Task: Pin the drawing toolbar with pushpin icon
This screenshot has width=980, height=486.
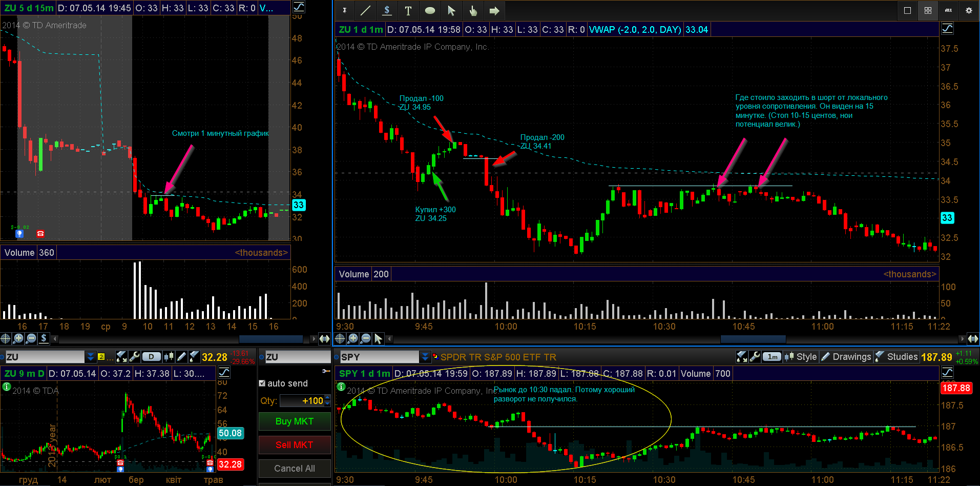Action: (345, 10)
